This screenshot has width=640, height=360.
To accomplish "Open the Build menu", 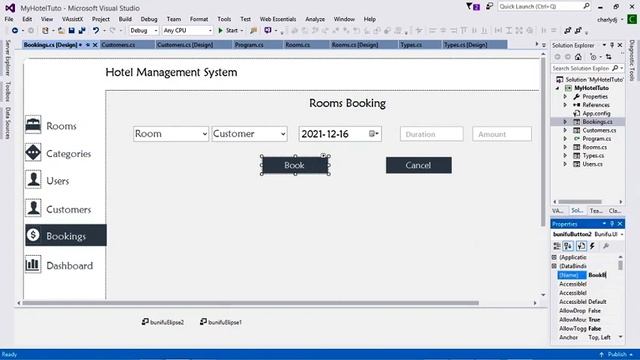I will [x=125, y=19].
